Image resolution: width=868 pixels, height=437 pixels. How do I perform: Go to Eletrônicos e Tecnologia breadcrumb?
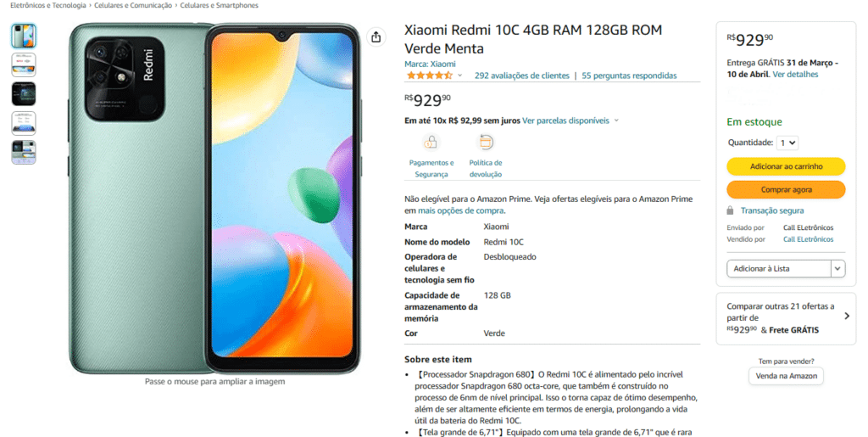48,6
